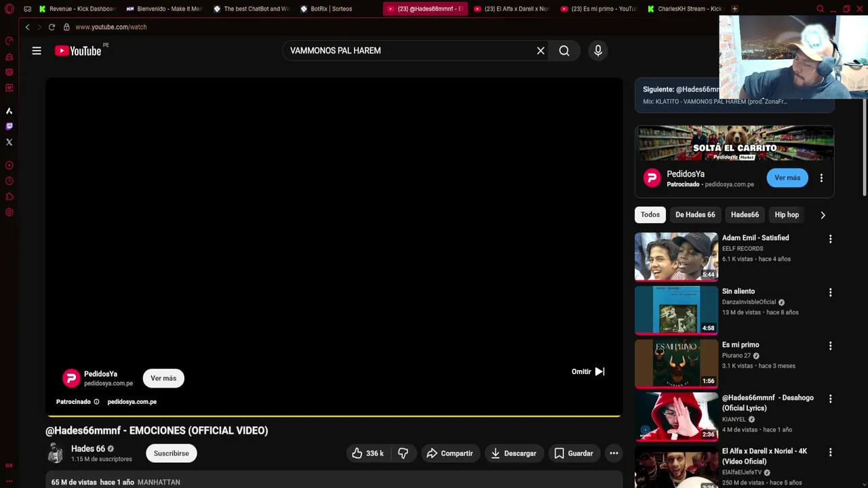Open the Hades 66 channel name link
The image size is (868, 488).
click(88, 449)
